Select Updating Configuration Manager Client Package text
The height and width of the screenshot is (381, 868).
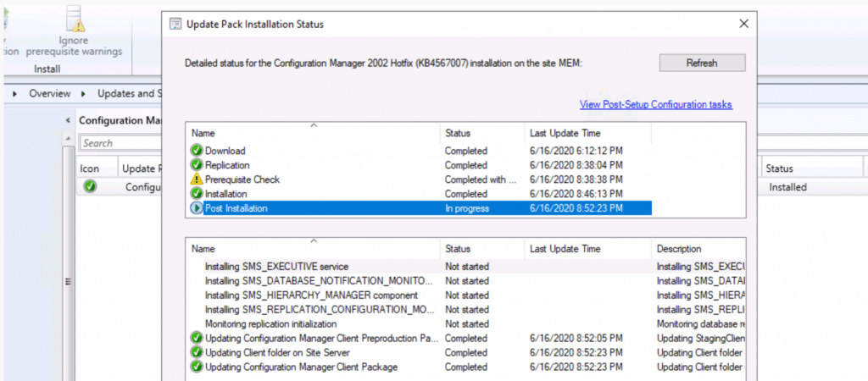(301, 367)
